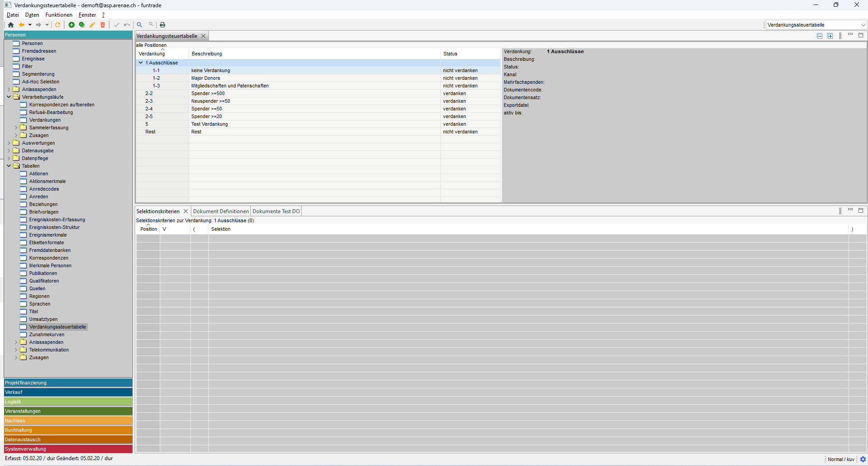
Task: Click the blue magnifier search icon
Action: [x=140, y=25]
